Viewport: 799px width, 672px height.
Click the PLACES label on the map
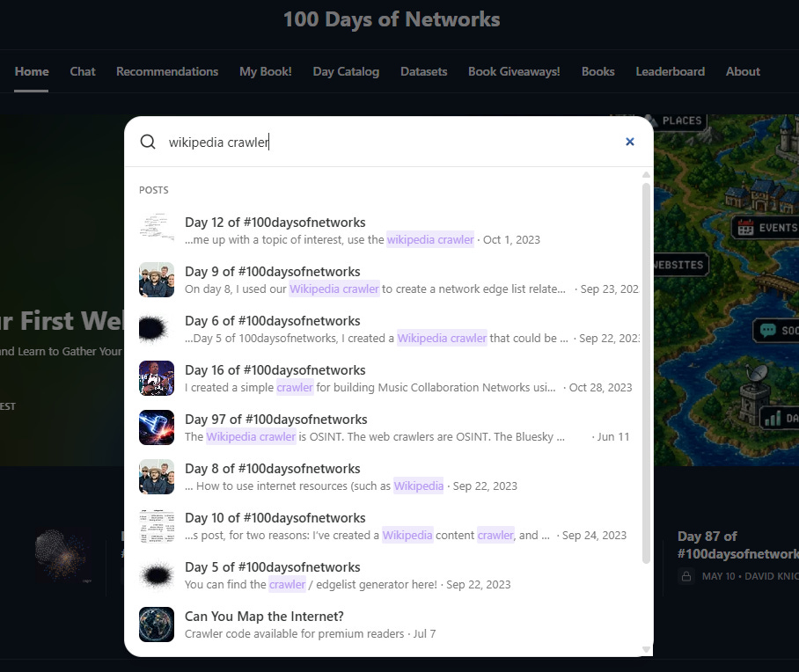682,121
